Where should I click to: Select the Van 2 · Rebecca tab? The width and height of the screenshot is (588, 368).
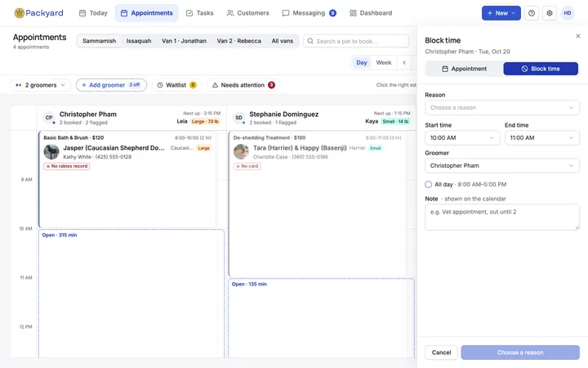238,41
